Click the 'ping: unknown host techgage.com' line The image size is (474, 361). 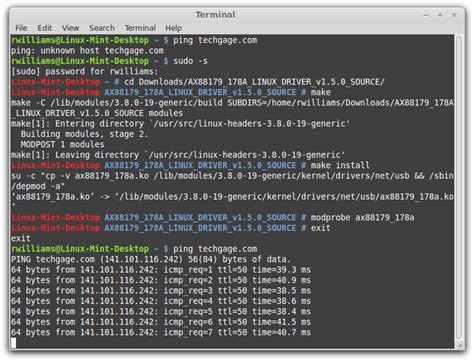coord(87,51)
